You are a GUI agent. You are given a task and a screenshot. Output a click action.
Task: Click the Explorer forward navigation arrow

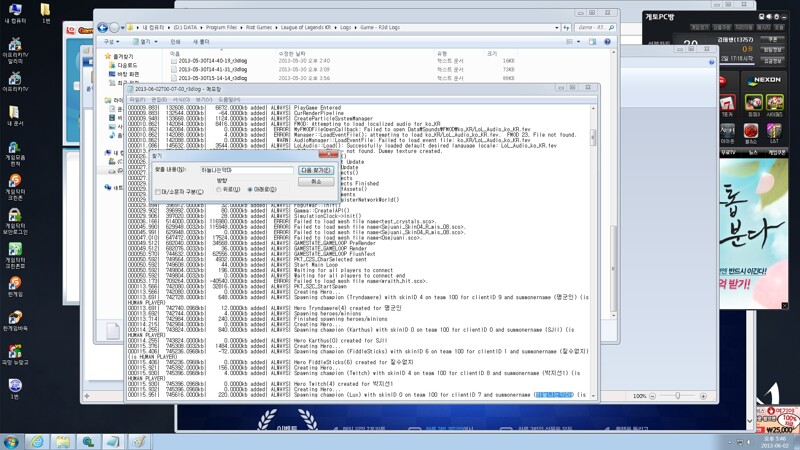[115, 28]
